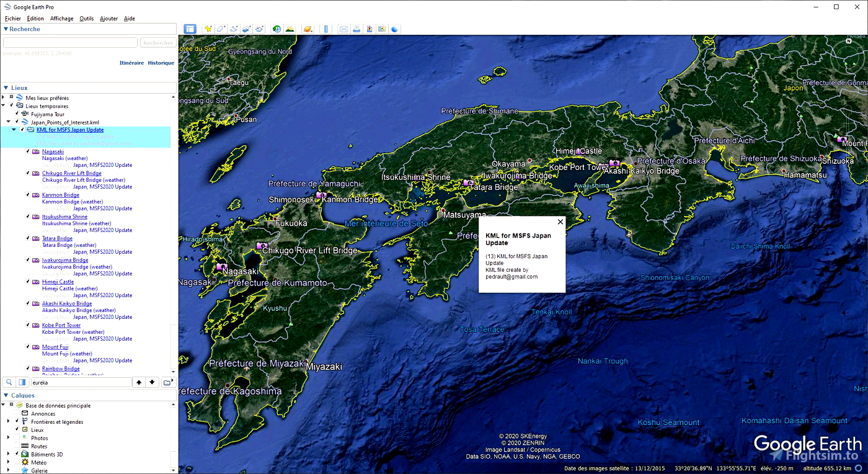Open the Édition menu

click(35, 19)
